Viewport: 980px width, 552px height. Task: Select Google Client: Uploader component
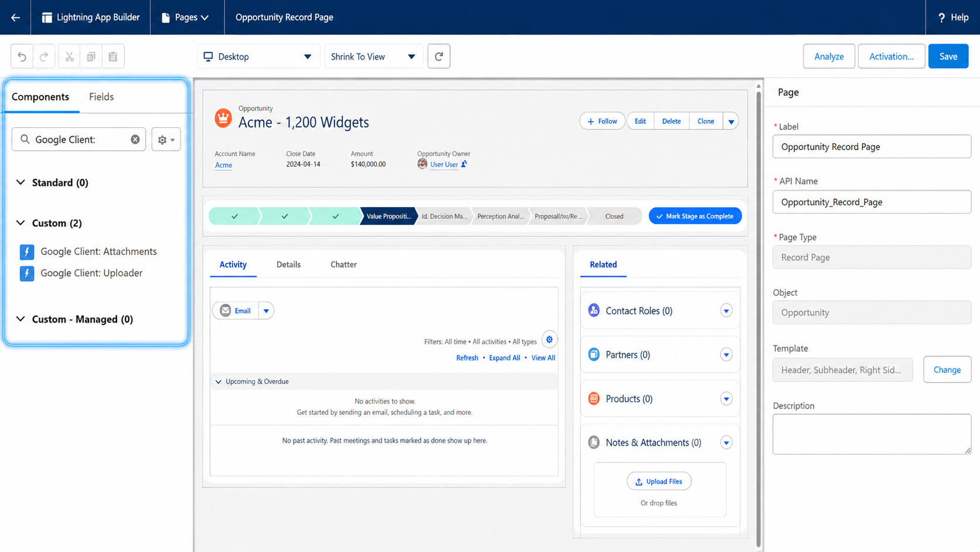pyautogui.click(x=81, y=273)
